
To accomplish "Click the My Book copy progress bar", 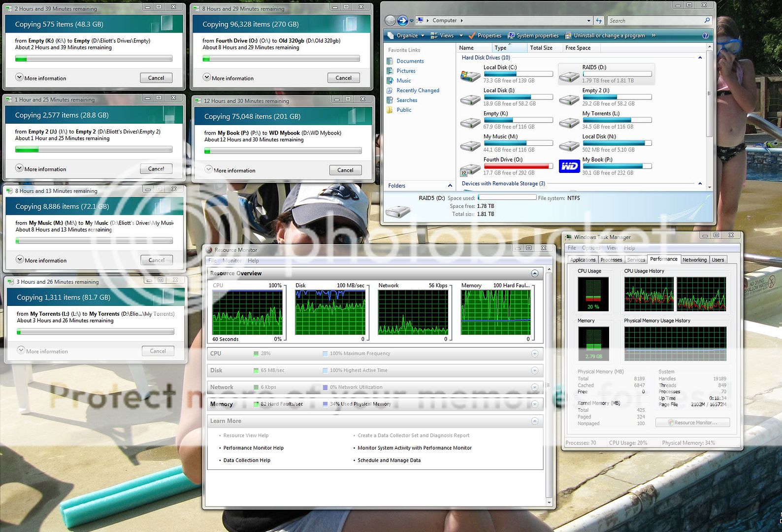I will click(x=283, y=151).
